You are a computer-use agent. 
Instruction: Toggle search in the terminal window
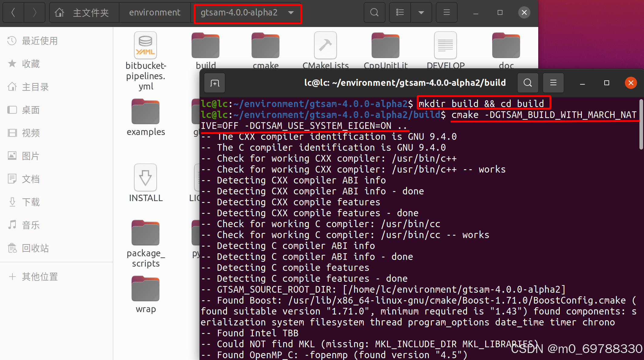pos(528,83)
